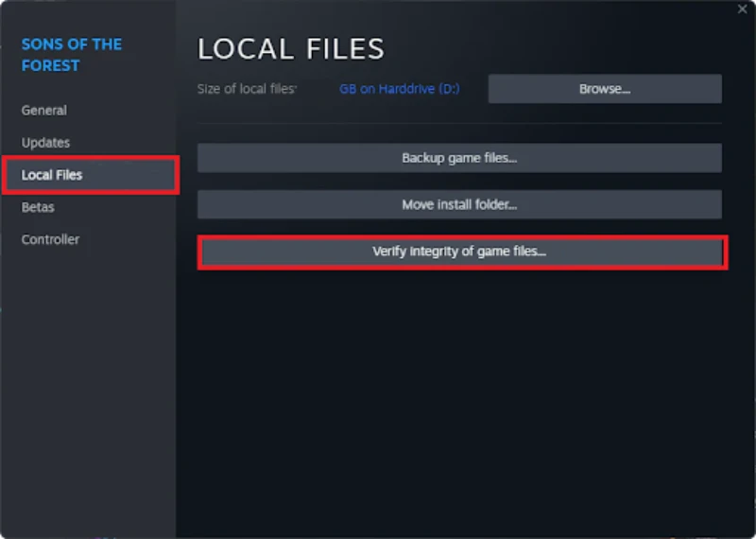
Task: Click Move install folder... button
Action: coord(459,204)
